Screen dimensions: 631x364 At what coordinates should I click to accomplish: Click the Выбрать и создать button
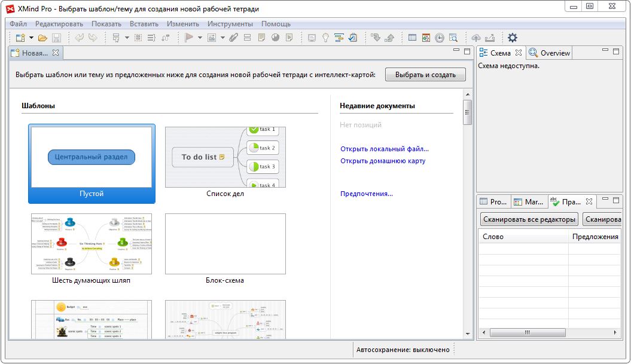425,74
